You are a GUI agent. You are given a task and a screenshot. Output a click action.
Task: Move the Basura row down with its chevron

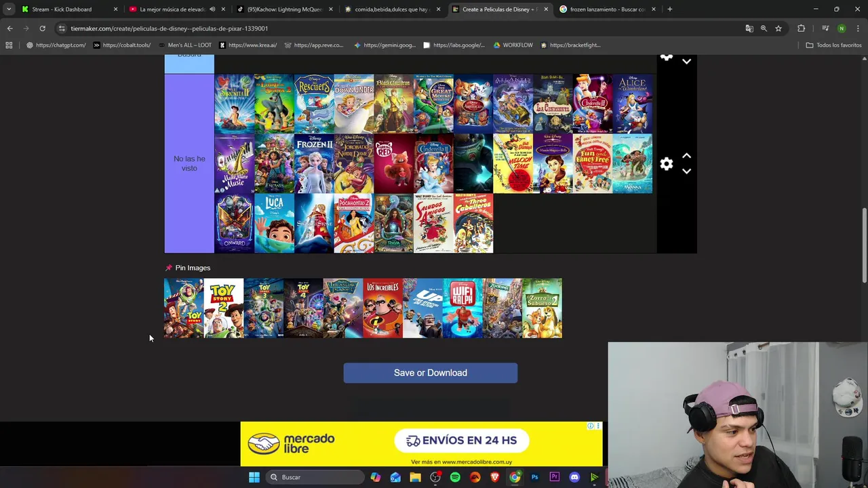coord(686,62)
